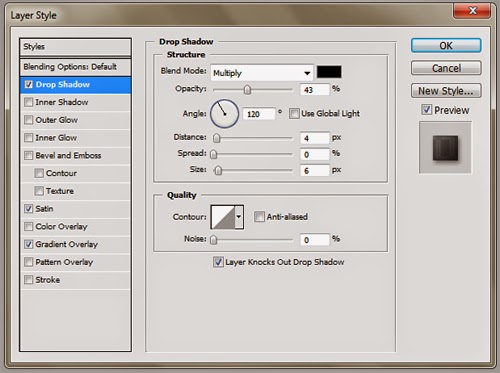Click the Distance slider handle
The image size is (500, 373).
217,138
